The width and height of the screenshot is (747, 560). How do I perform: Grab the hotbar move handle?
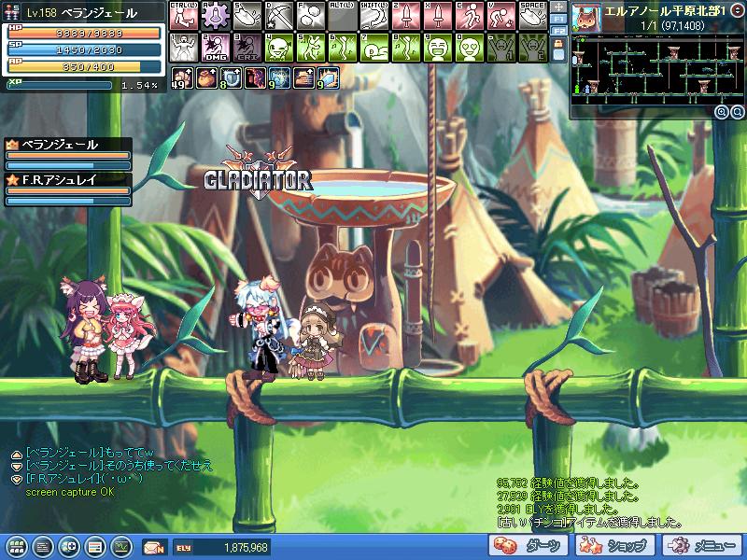point(558,7)
